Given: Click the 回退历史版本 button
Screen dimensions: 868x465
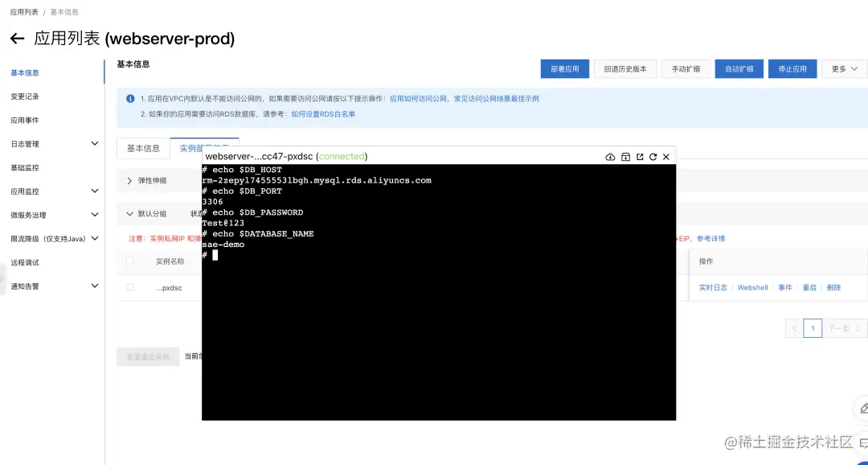Looking at the screenshot, I should pos(625,68).
